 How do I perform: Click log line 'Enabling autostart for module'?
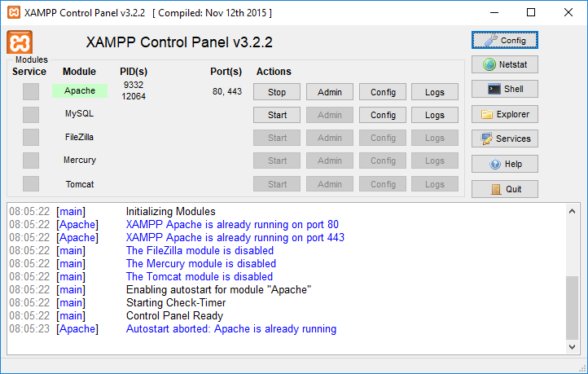coord(218,289)
